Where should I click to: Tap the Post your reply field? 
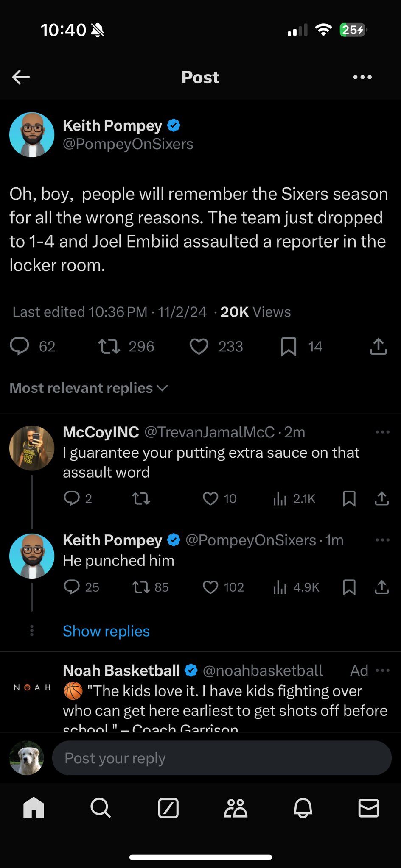point(221,758)
